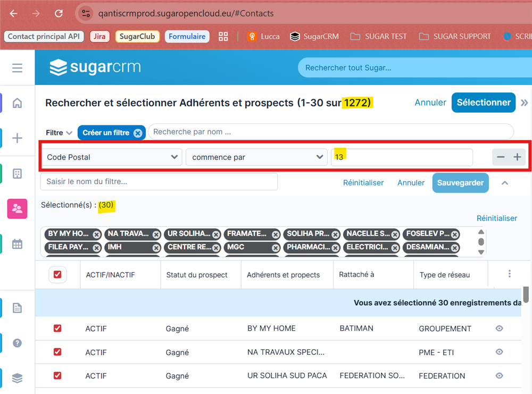
Task: Open the Lucca bookmark
Action: point(264,37)
